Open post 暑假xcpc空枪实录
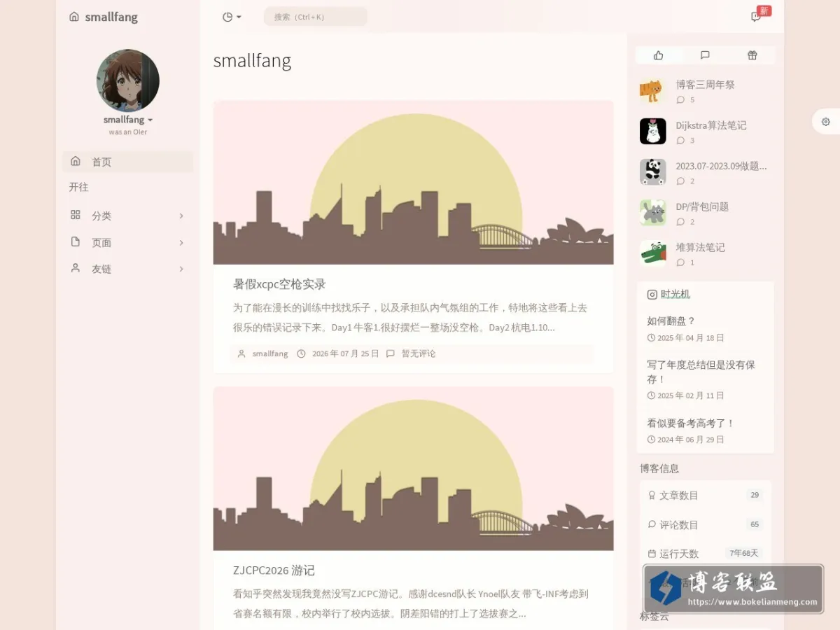This screenshot has width=840, height=630. click(x=279, y=284)
